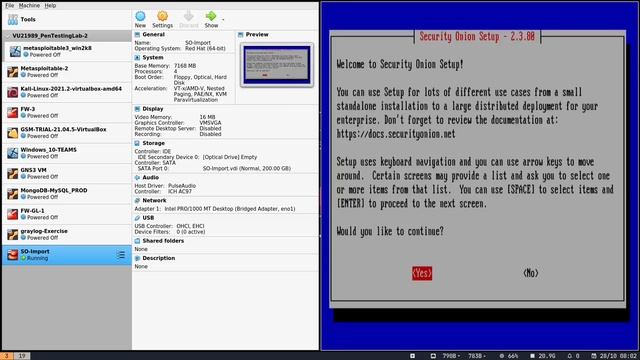
Task: Click the docs.securityonion.net URL text
Action: (396, 134)
